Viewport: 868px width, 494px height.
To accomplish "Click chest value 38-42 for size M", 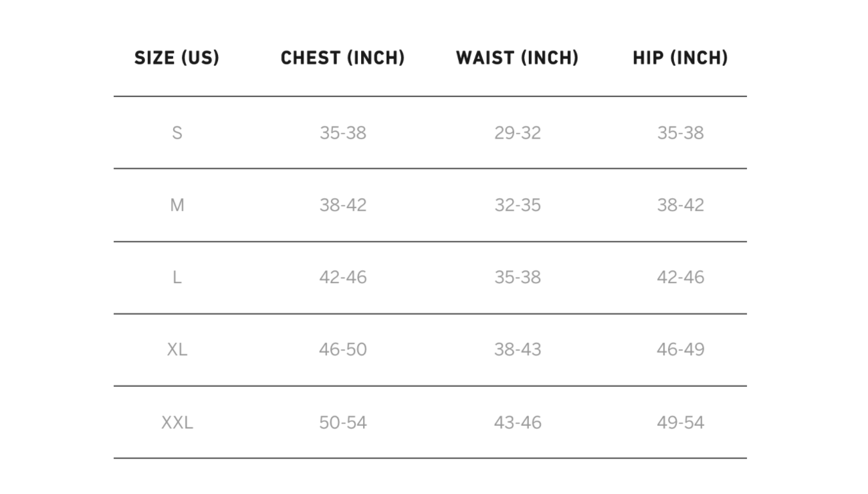I will 343,205.
